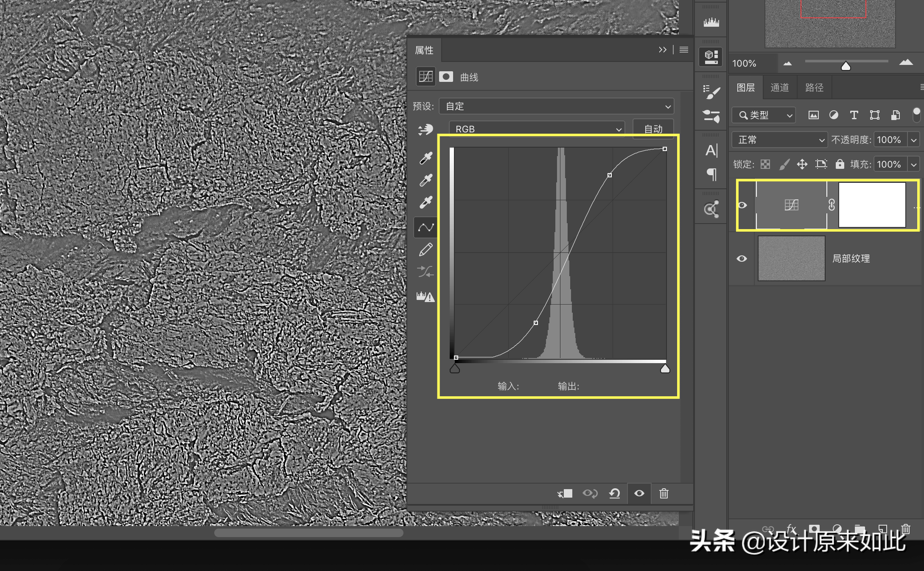
Task: Select the curves layer mask thumbnail
Action: 872,205
